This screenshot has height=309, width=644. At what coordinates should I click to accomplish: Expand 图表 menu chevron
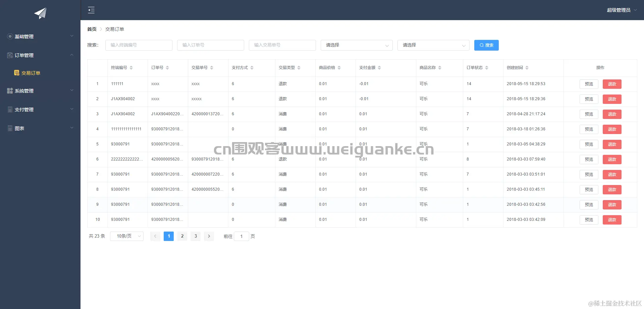(x=72, y=128)
